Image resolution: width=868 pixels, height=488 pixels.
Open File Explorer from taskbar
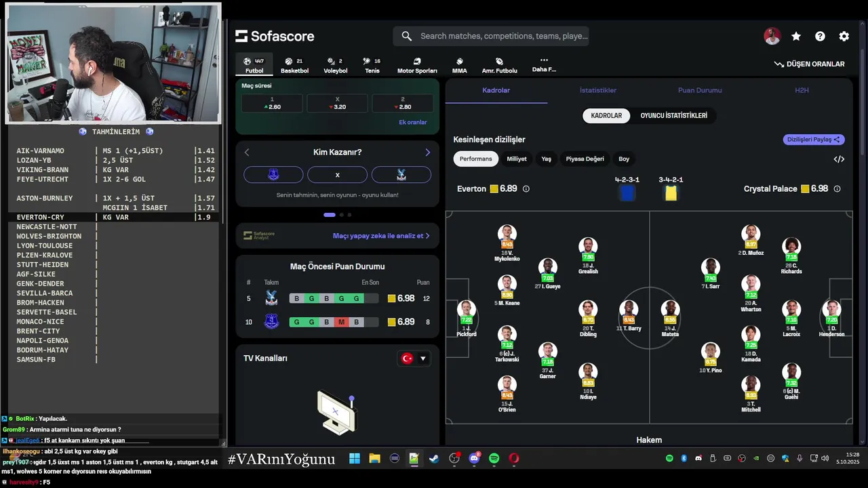[374, 459]
